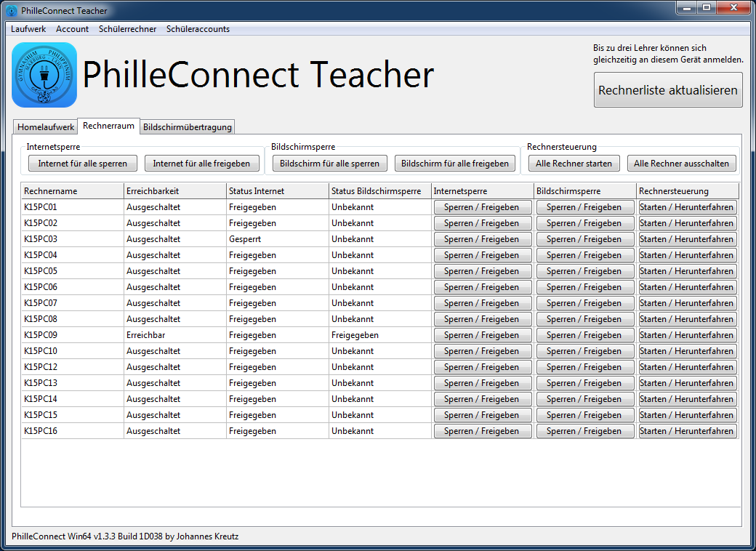Open the Schüleraccounts menu
756x551 pixels.
coord(198,29)
